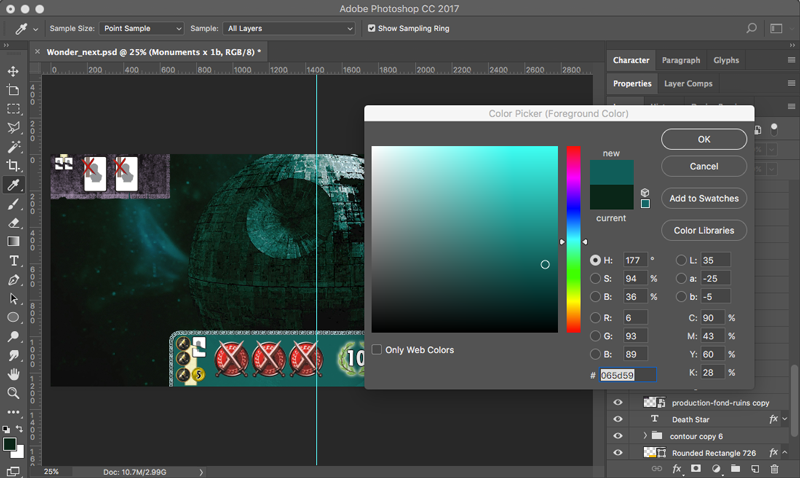The image size is (800, 478).
Task: Select the Smudge tool
Action: click(x=13, y=355)
